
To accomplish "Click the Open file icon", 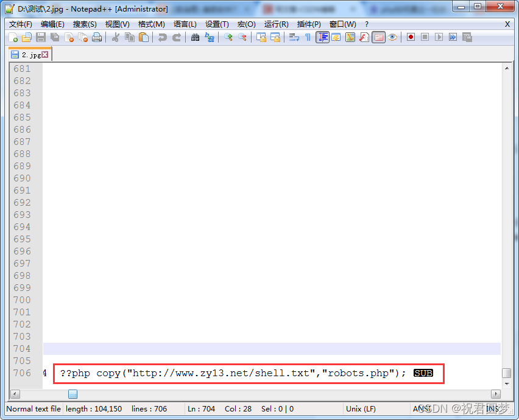I will click(27, 37).
